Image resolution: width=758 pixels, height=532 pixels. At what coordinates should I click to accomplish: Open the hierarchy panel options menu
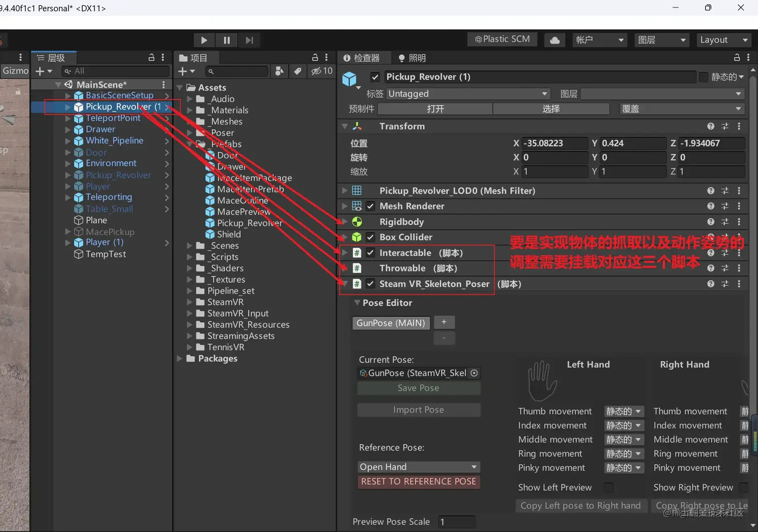click(x=163, y=58)
